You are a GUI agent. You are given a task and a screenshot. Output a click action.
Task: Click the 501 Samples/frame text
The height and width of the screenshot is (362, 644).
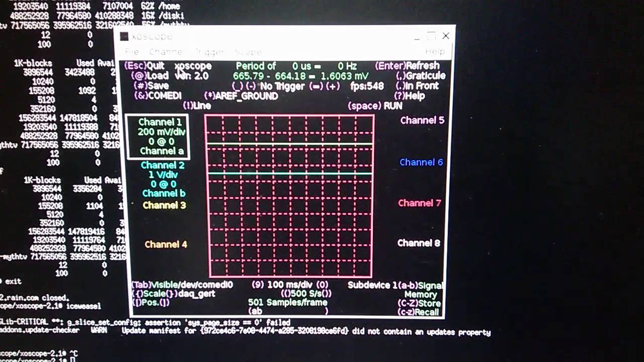tap(287, 303)
